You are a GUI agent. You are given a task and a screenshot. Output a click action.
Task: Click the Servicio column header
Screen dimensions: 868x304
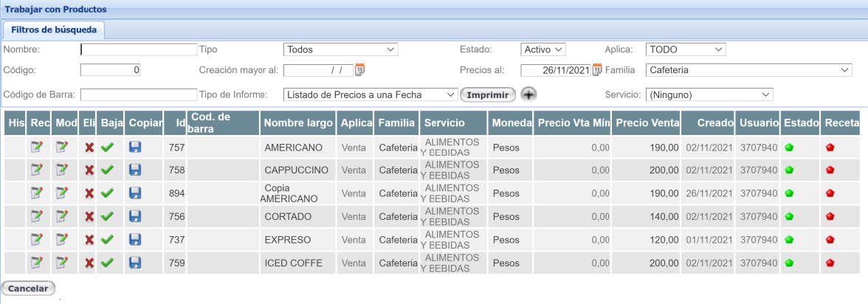click(x=453, y=123)
